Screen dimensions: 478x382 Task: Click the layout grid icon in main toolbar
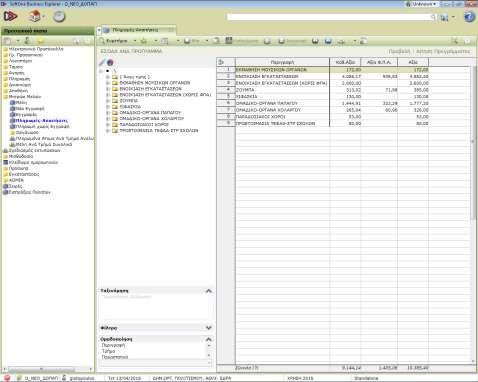165,41
